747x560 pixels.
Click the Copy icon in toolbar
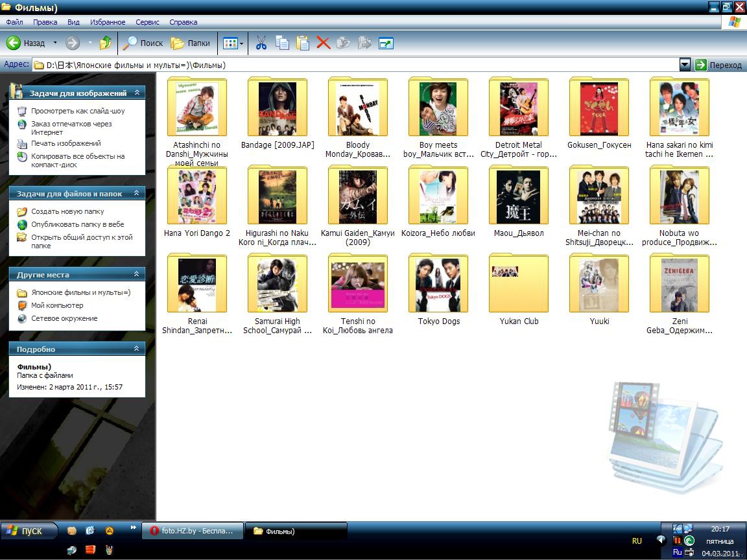pyautogui.click(x=282, y=43)
